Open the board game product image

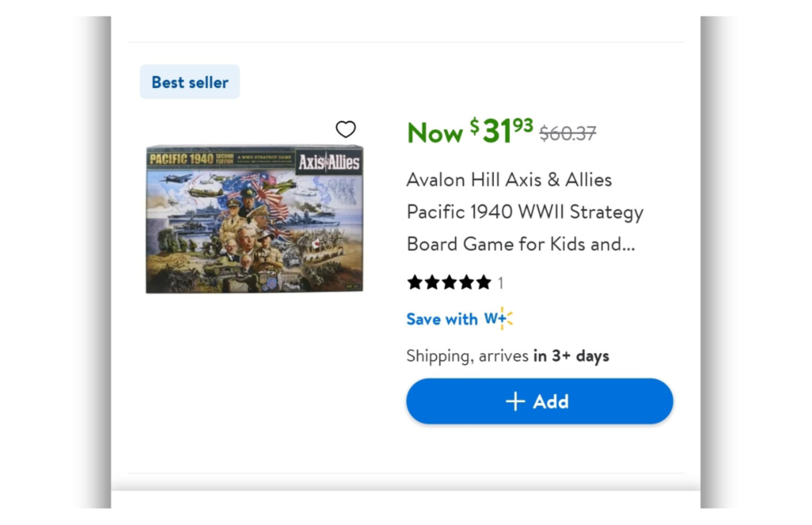(255, 219)
